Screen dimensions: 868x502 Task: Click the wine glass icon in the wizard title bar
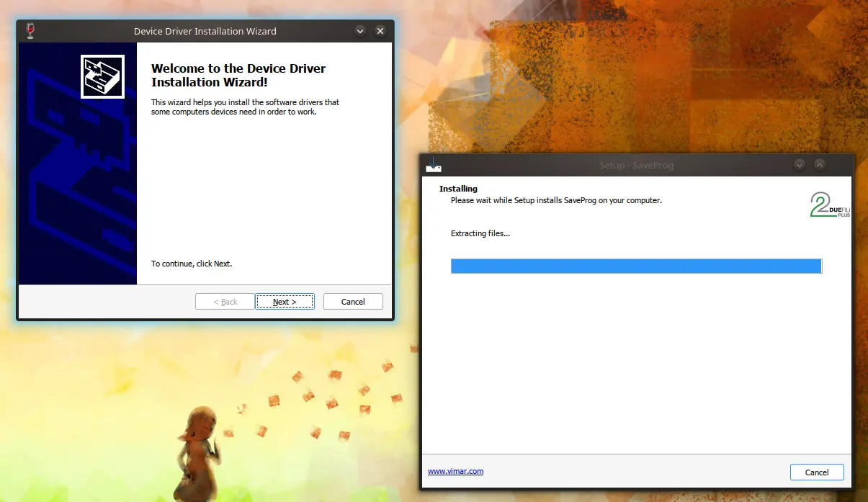[30, 31]
